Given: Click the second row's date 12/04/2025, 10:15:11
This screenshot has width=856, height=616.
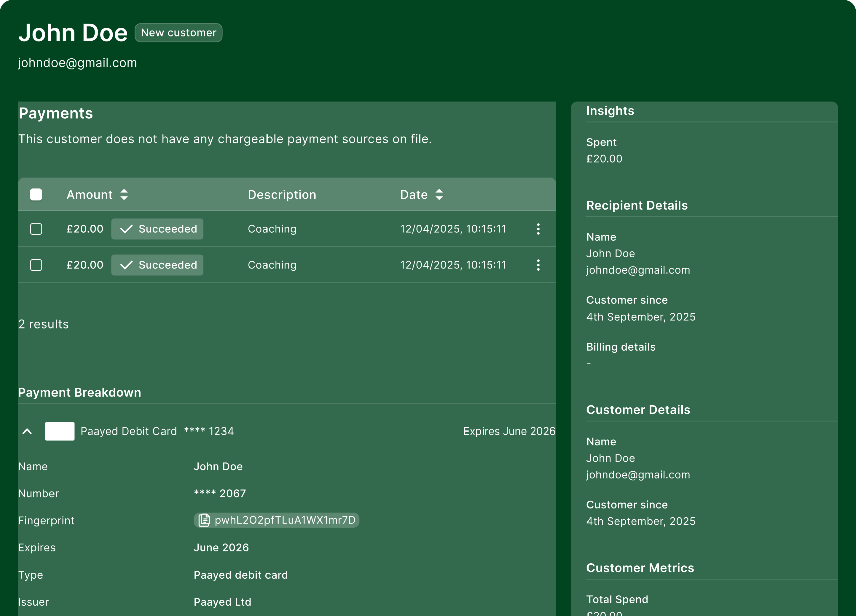Looking at the screenshot, I should [453, 265].
